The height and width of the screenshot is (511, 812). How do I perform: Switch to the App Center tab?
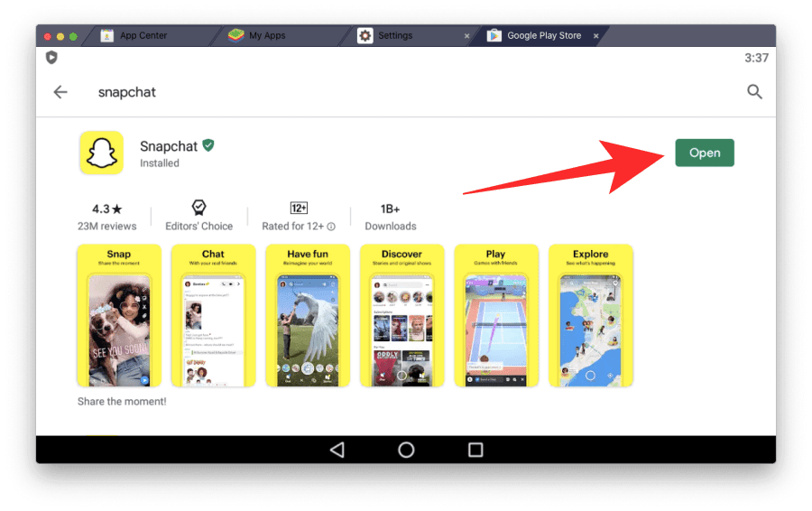pyautogui.click(x=150, y=36)
